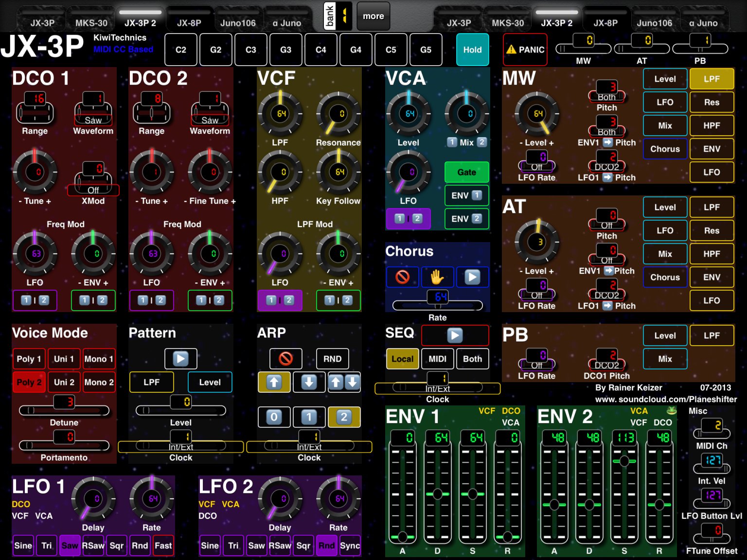
Task: Select Poly 2 voice mode
Action: point(29,382)
